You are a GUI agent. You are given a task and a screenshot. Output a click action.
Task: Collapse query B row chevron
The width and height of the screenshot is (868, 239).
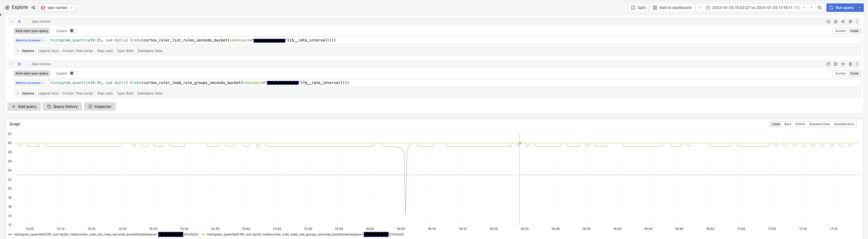click(x=11, y=64)
